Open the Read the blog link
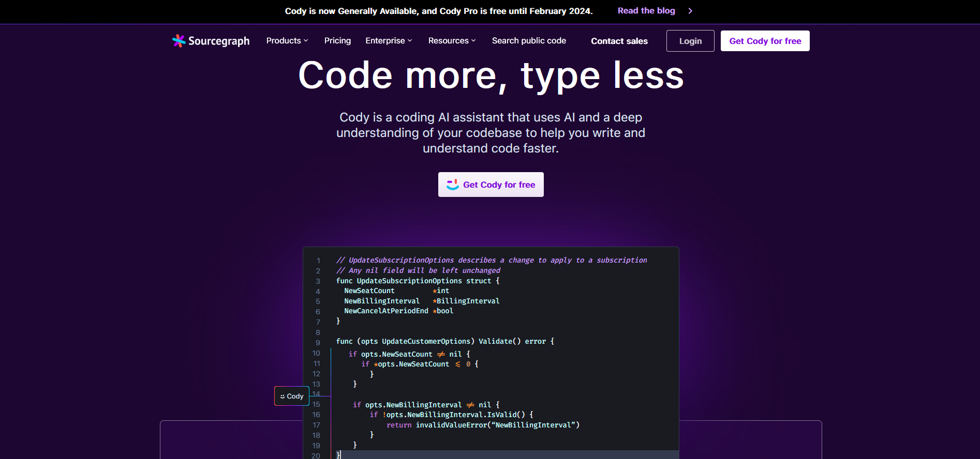The image size is (980, 459). [x=646, y=11]
